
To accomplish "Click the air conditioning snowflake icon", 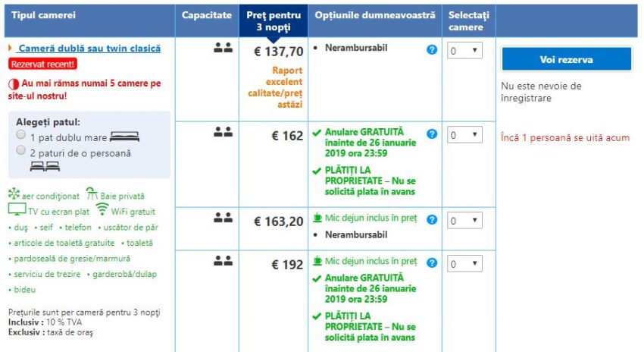I will coord(13,194).
